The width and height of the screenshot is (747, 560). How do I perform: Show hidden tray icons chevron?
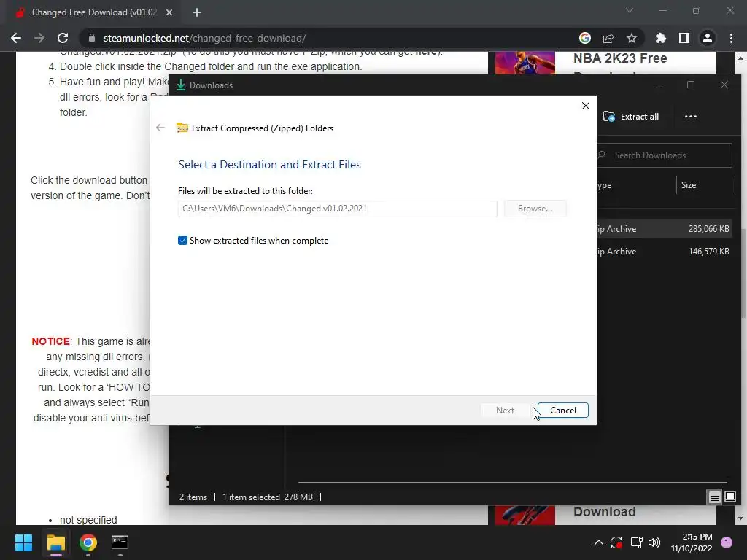599,542
